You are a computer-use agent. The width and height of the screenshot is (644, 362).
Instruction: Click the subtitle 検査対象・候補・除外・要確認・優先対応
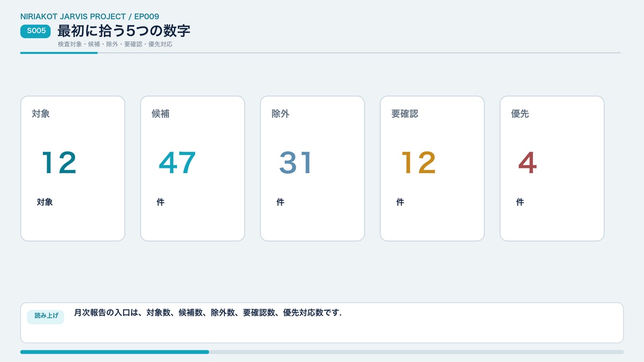(115, 44)
